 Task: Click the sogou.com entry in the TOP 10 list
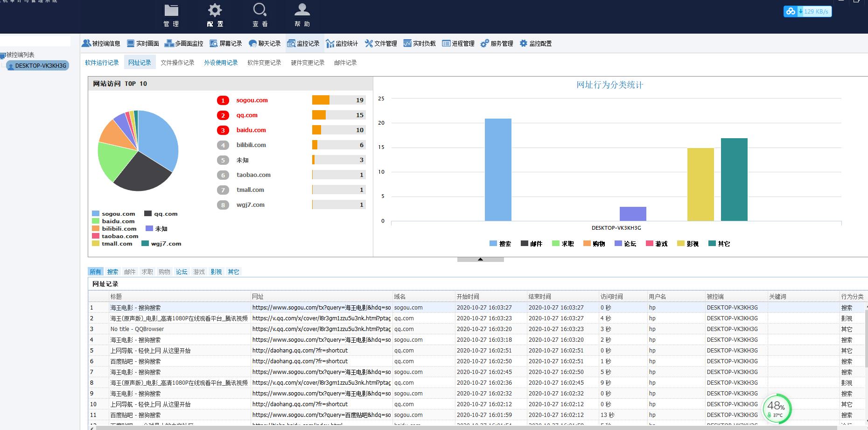(252, 100)
